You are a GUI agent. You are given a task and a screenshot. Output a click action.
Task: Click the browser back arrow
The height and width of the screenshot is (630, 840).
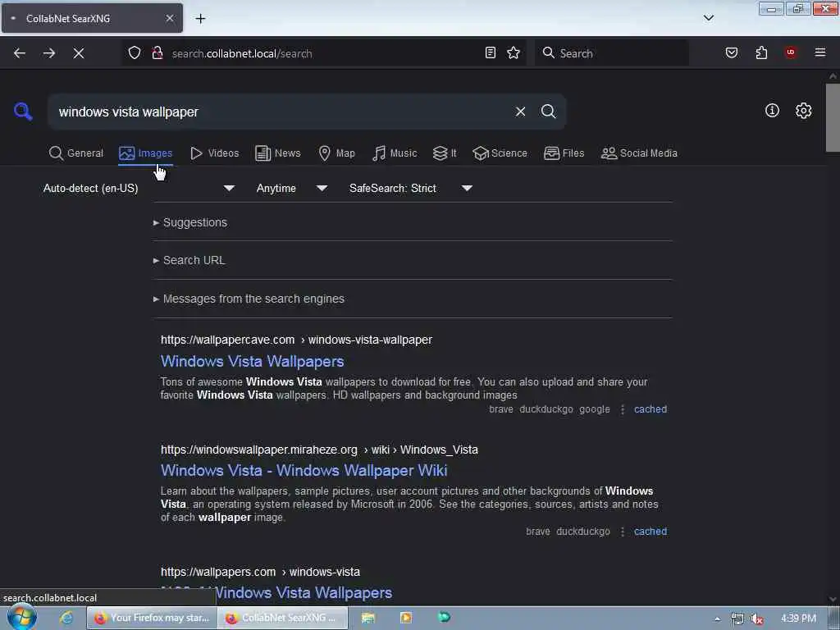[20, 53]
